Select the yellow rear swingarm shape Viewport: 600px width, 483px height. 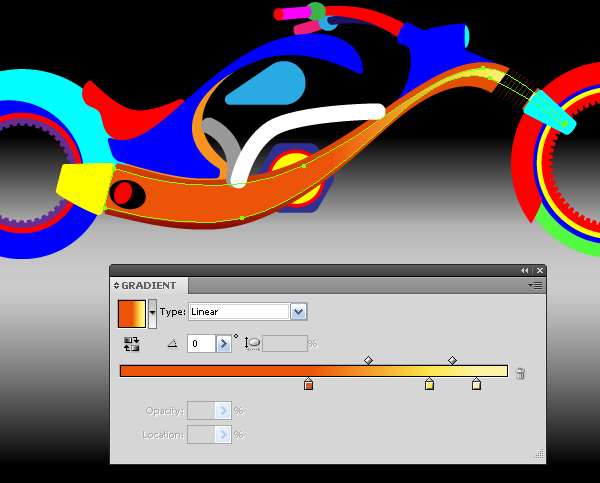click(x=85, y=188)
